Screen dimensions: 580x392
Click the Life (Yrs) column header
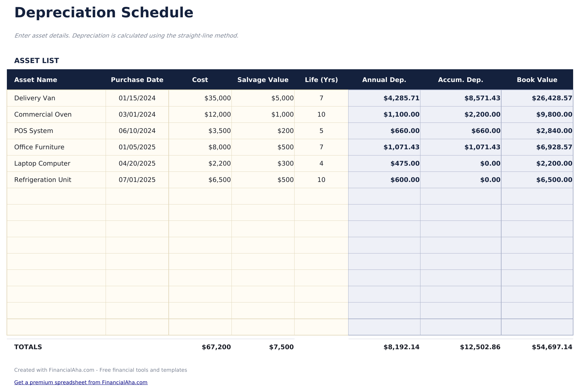click(x=321, y=79)
